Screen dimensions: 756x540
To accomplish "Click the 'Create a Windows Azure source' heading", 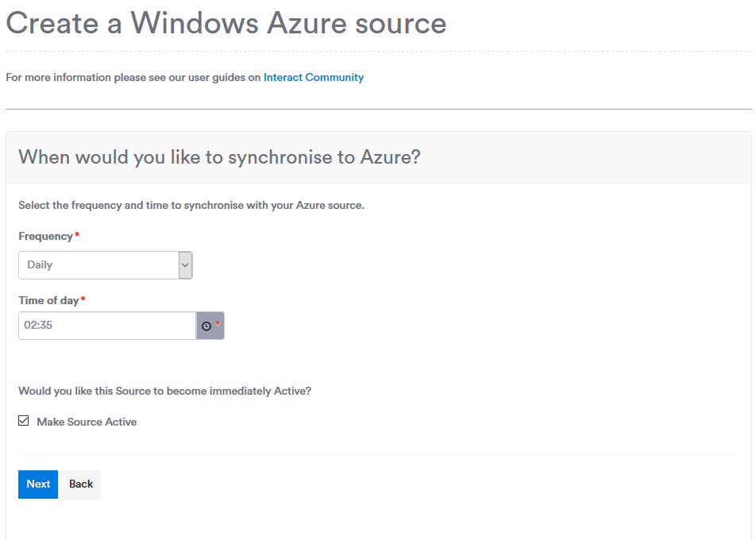I will (x=226, y=23).
